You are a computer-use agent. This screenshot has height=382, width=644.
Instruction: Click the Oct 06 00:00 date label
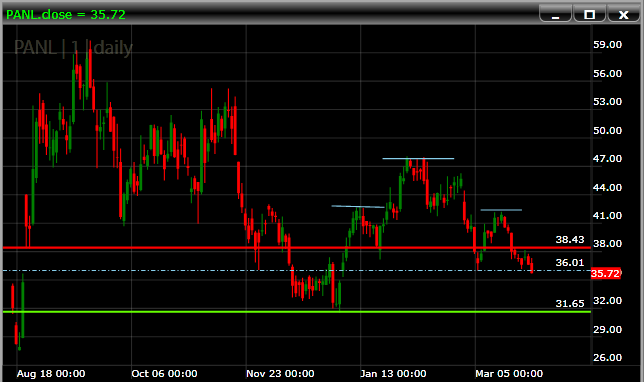click(x=164, y=374)
